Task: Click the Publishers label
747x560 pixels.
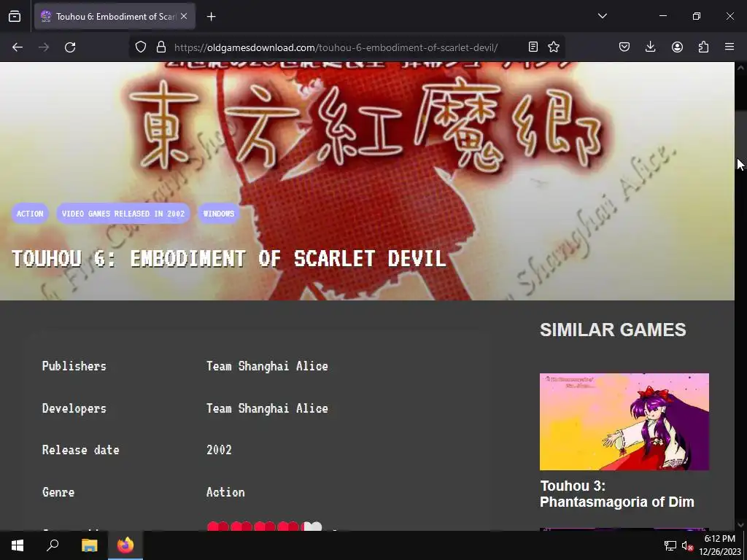Action: (x=74, y=366)
